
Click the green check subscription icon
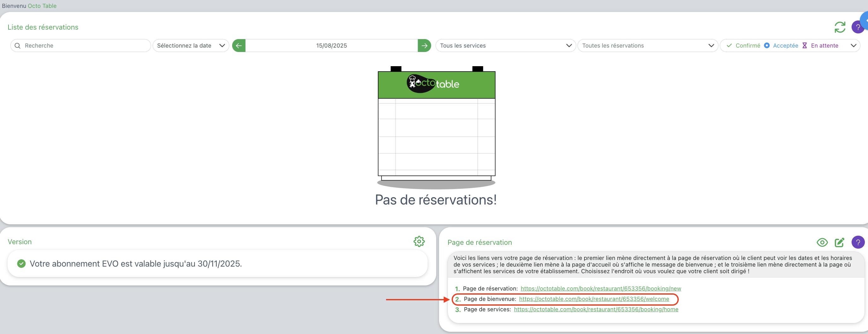click(21, 264)
